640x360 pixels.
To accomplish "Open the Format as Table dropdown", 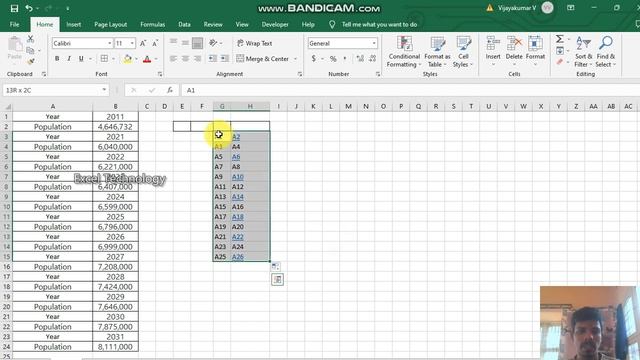I will pyautogui.click(x=437, y=52).
